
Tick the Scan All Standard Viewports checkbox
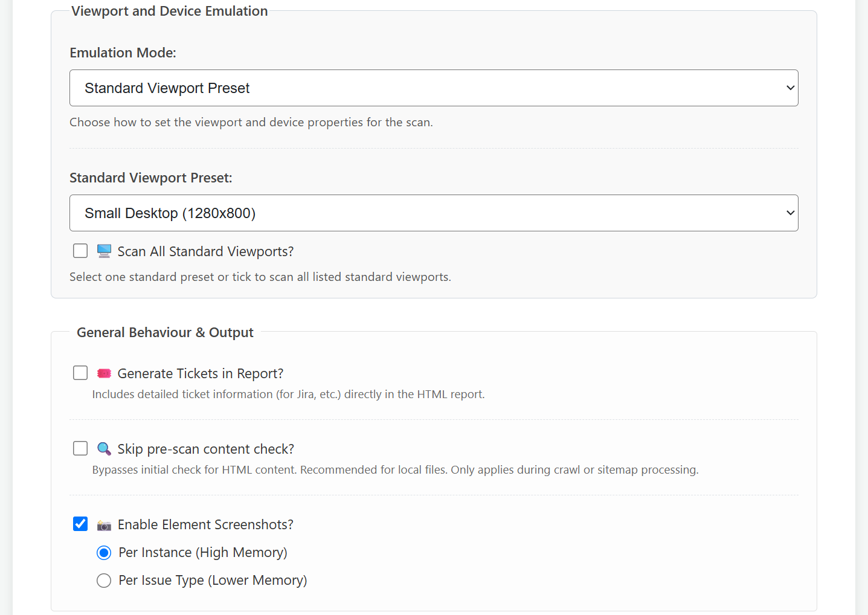pyautogui.click(x=80, y=251)
